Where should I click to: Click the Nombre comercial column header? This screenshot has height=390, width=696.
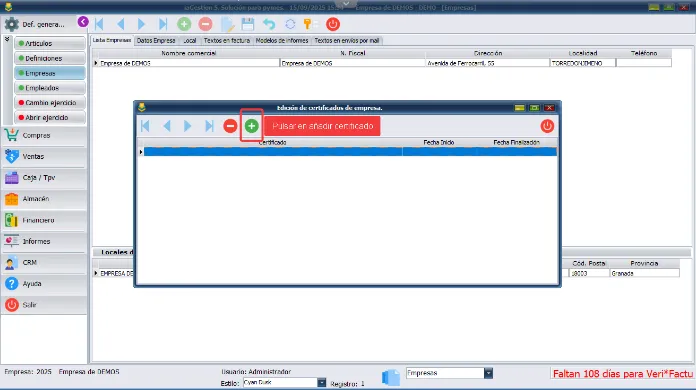[x=189, y=53]
